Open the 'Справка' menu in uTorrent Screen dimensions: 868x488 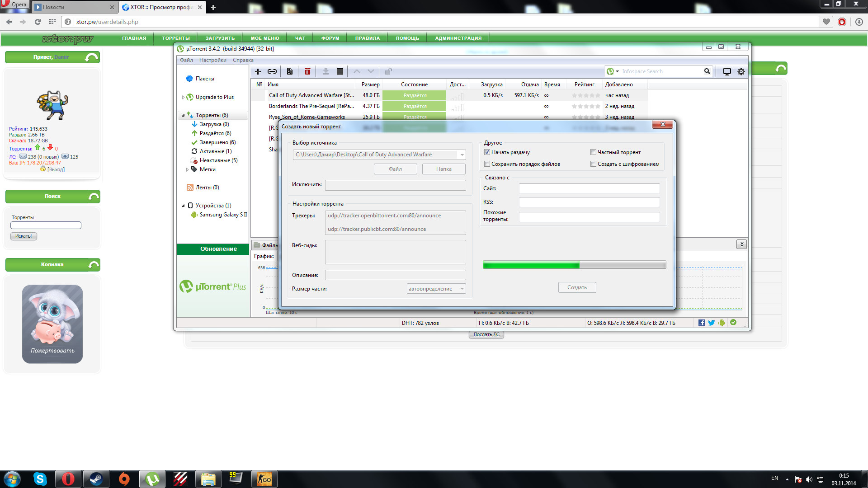pyautogui.click(x=243, y=60)
